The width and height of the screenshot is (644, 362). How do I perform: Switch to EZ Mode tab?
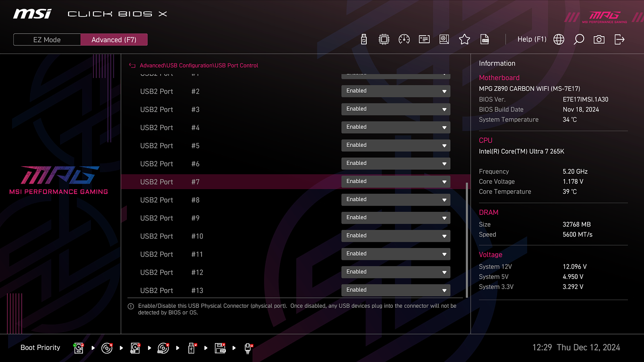(x=47, y=40)
